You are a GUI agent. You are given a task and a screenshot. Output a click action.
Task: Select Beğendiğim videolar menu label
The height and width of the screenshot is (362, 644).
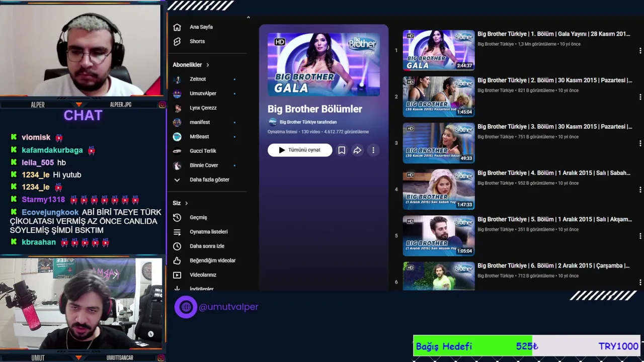coord(212,260)
